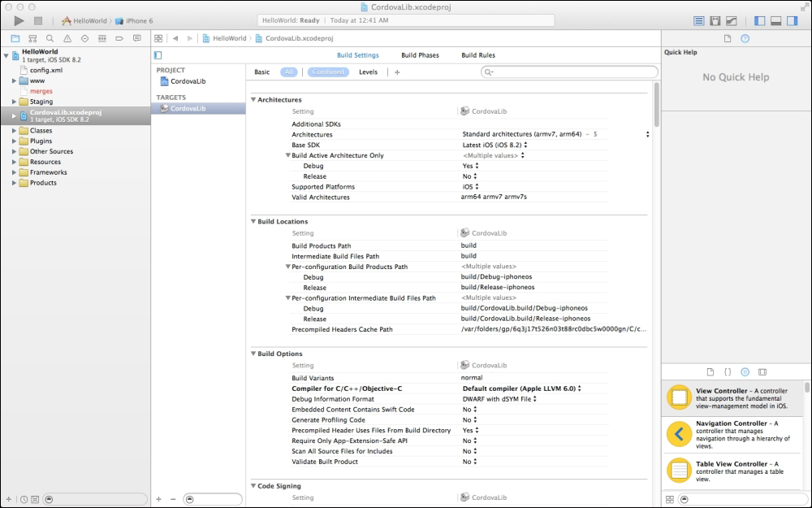Image resolution: width=812 pixels, height=508 pixels.
Task: Open the Debug navigator icon
Action: coord(102,38)
